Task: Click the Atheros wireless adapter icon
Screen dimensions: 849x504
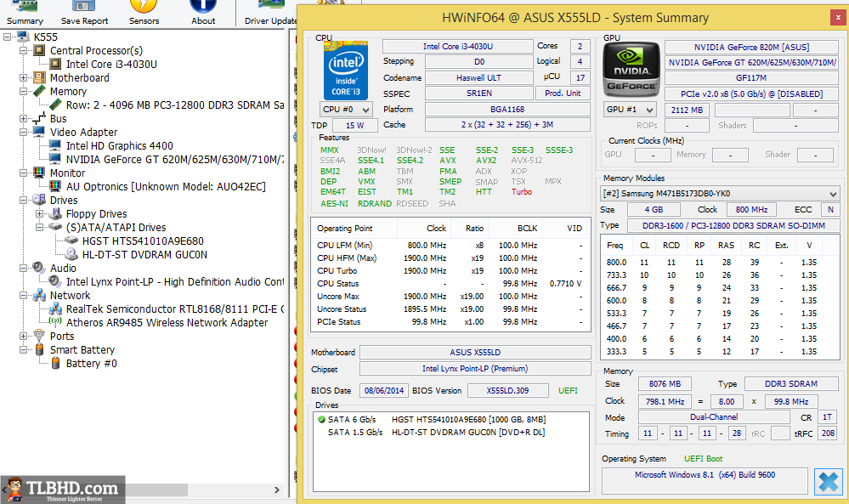Action: [55, 321]
